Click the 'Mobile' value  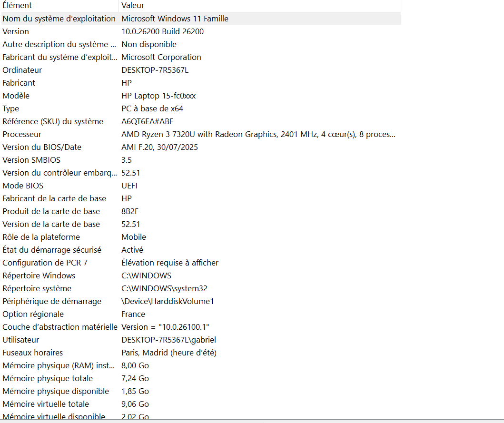pos(134,237)
